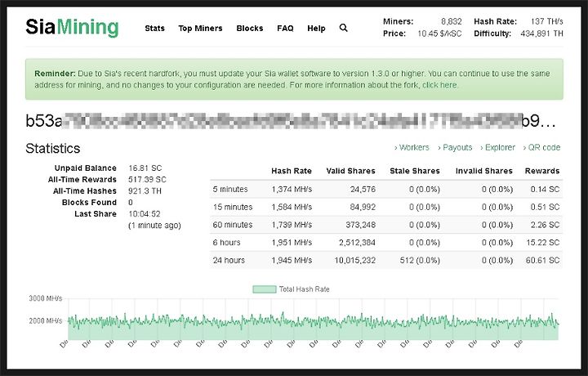Select valid shares value 373,248

[360, 225]
